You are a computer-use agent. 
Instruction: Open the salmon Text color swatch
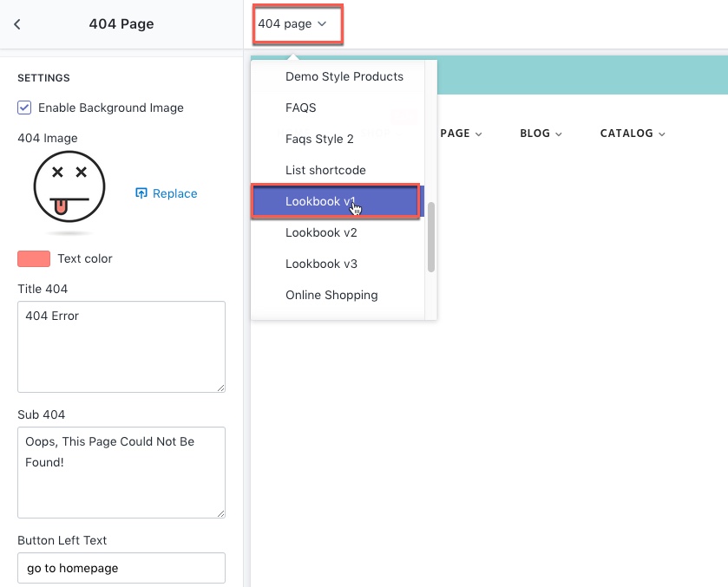coord(34,258)
